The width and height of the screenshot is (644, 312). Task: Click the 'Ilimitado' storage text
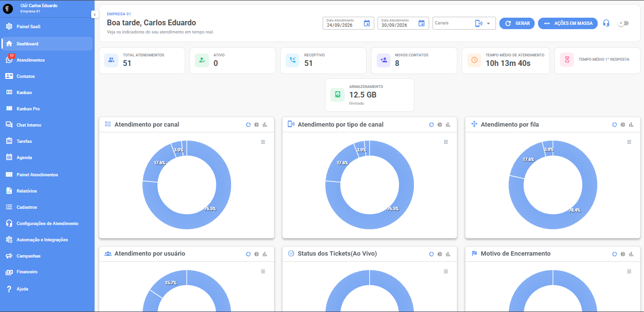tap(357, 103)
